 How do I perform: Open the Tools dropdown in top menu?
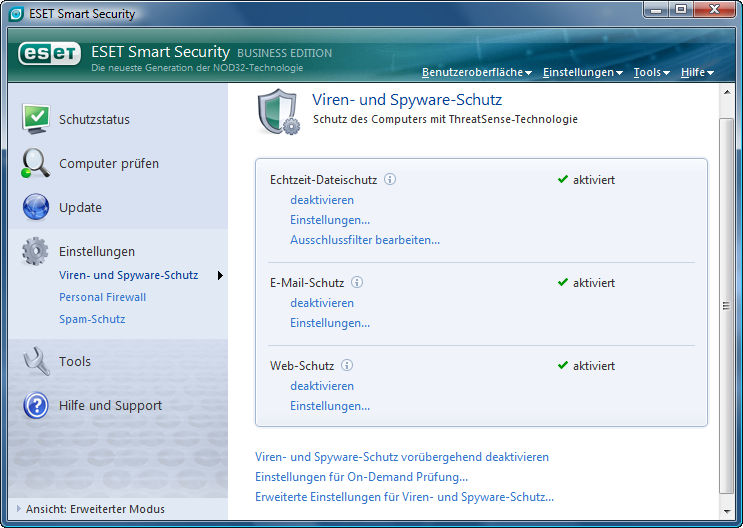pyautogui.click(x=652, y=72)
